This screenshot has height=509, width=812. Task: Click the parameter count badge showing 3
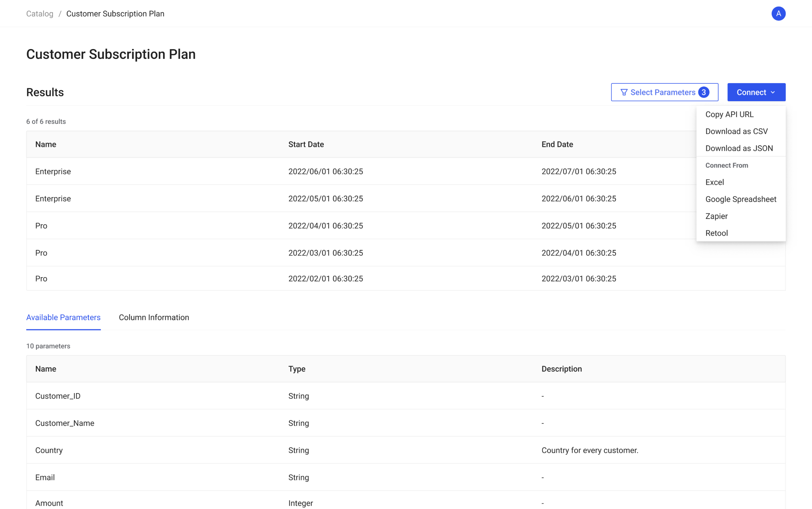coord(703,93)
